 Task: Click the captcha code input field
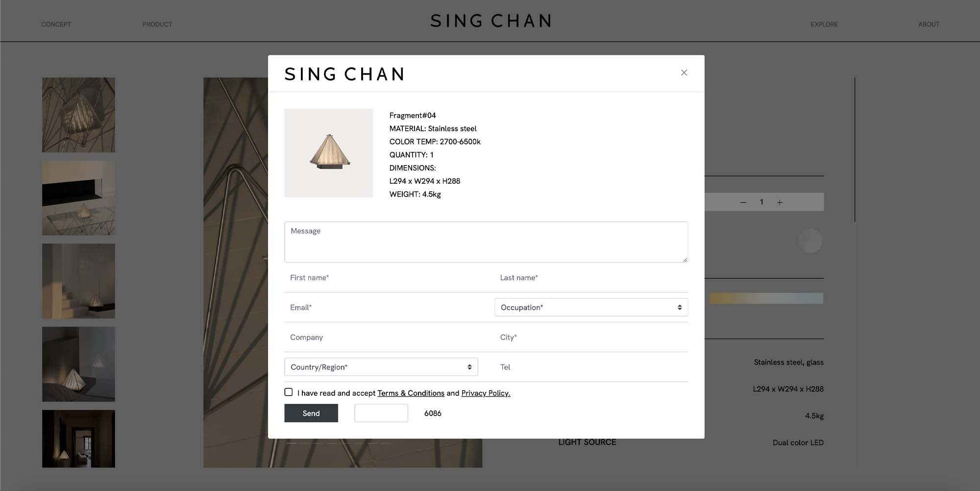coord(381,413)
